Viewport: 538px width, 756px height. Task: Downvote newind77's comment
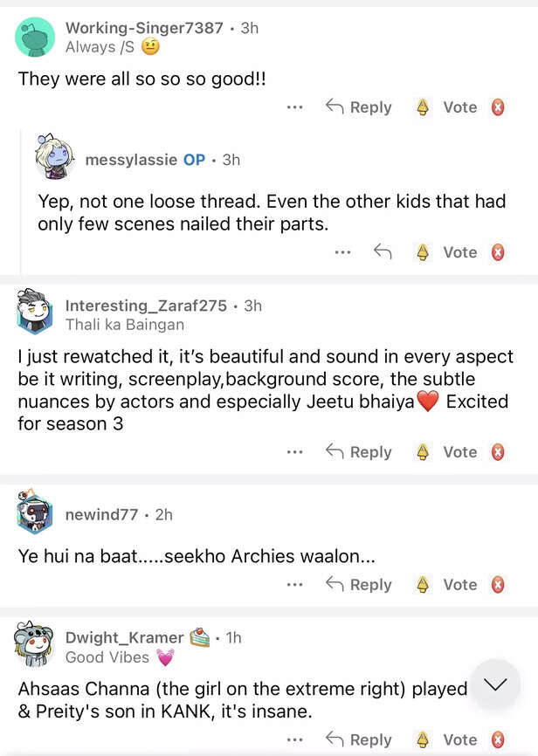click(x=498, y=585)
